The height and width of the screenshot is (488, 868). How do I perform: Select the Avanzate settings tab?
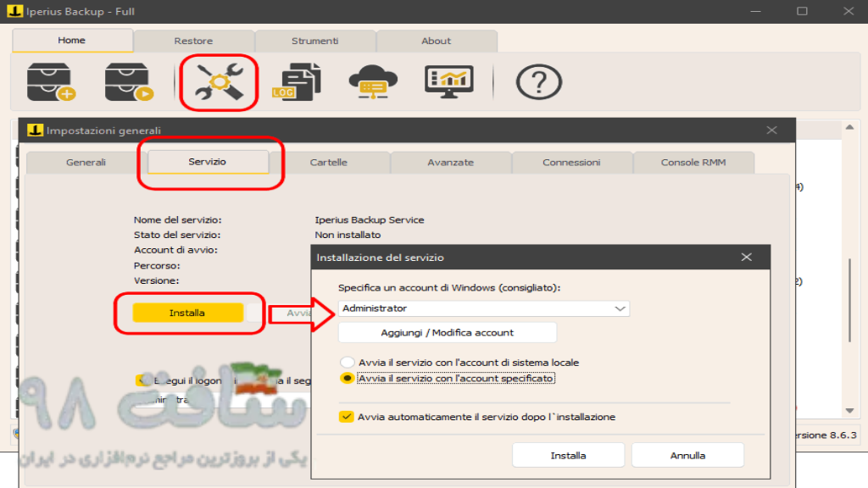(x=451, y=163)
